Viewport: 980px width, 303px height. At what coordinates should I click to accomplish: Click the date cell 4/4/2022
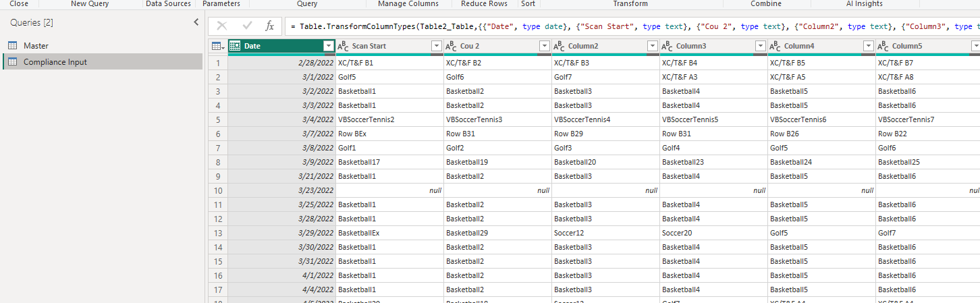281,290
